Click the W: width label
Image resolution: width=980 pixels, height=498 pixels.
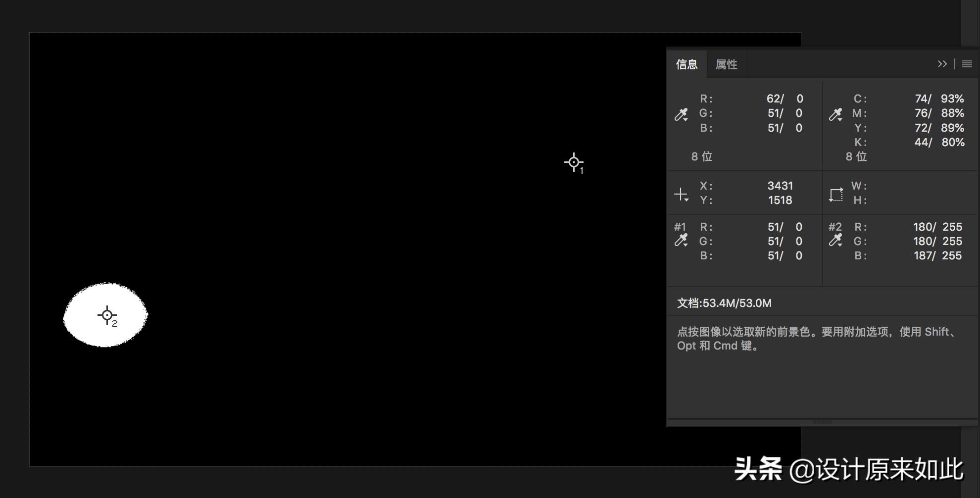pos(859,186)
